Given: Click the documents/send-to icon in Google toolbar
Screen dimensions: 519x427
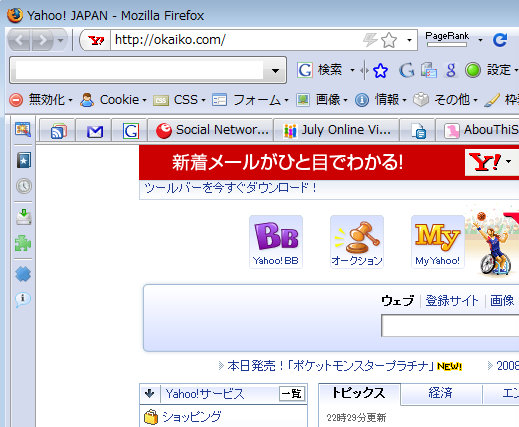Looking at the screenshot, I should pos(429,70).
